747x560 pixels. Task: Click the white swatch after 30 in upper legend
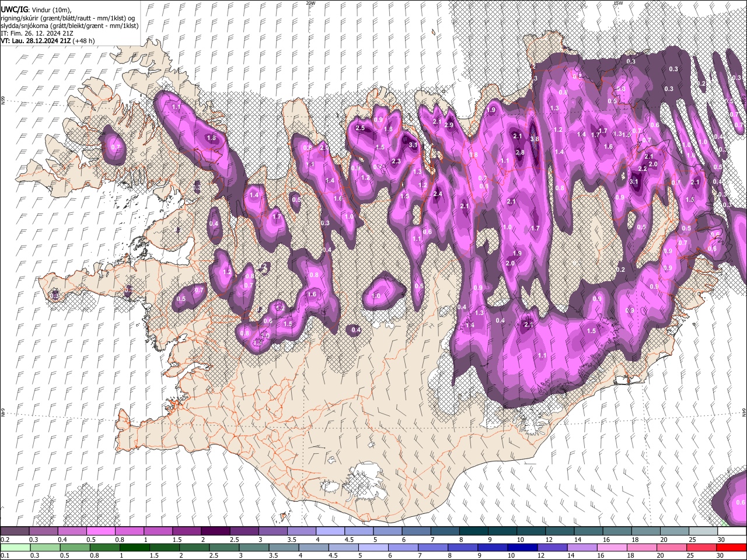732,531
